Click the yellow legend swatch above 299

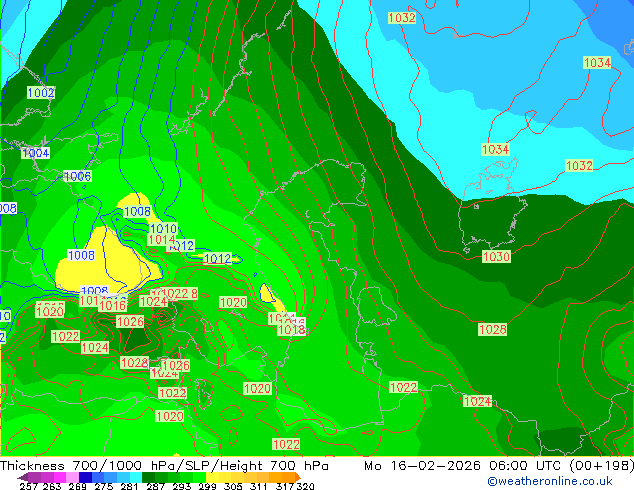click(212, 477)
